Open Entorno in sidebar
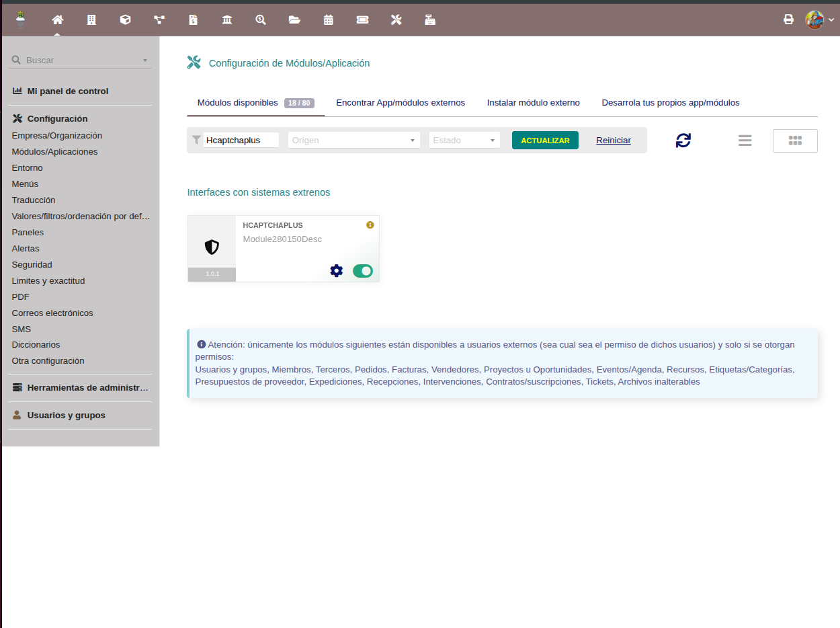The width and height of the screenshot is (840, 628). tap(28, 167)
